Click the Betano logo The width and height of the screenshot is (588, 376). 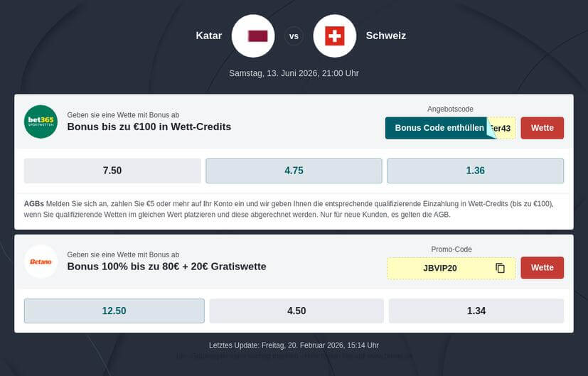point(41,262)
